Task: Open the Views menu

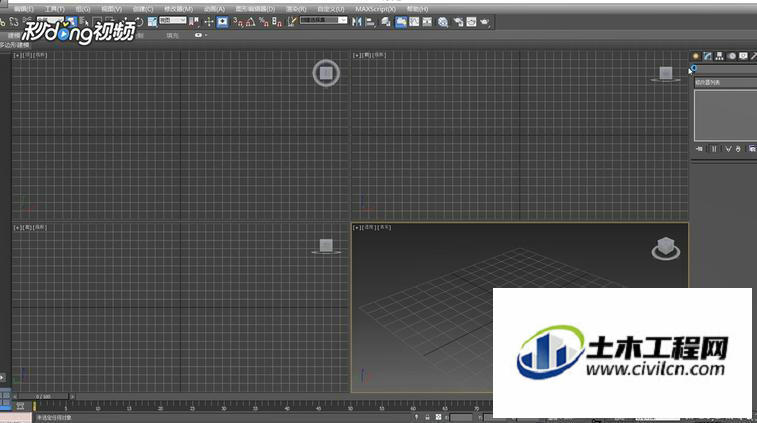Action: point(112,9)
